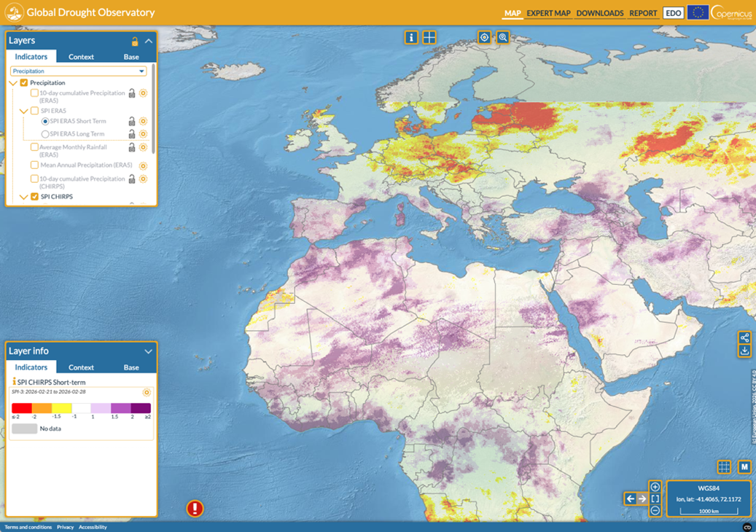Collapse the Layer info panel
This screenshot has width=756, height=532.
149,351
